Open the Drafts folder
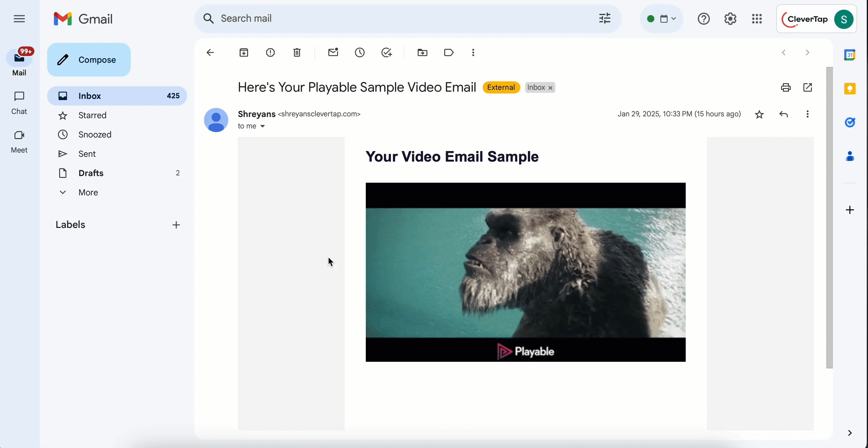 117,173
